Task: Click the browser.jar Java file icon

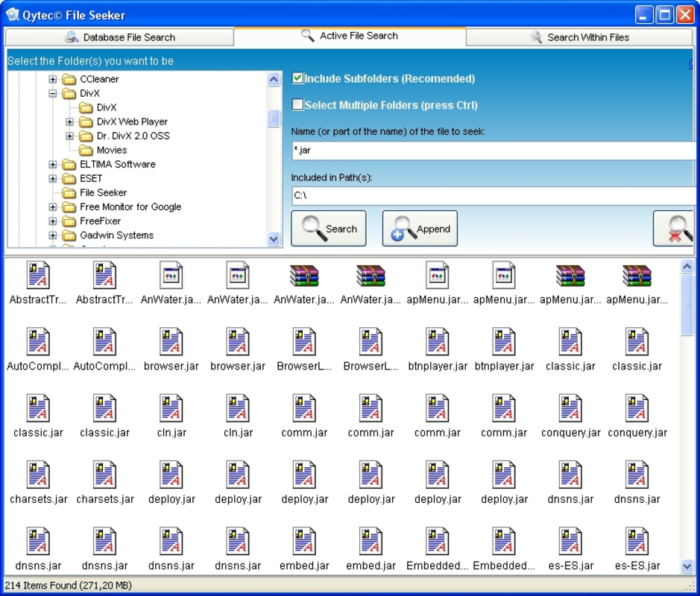Action: (171, 341)
